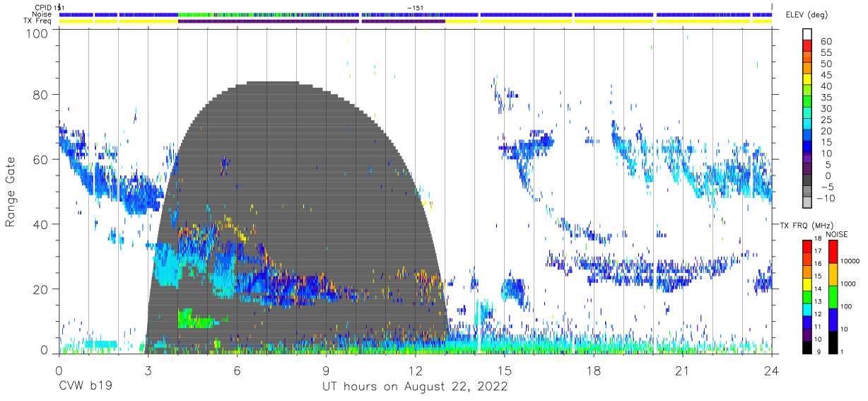The height and width of the screenshot is (401, 868).
Task: Click the '9' label on TX FRQ scale
Action: tap(820, 351)
